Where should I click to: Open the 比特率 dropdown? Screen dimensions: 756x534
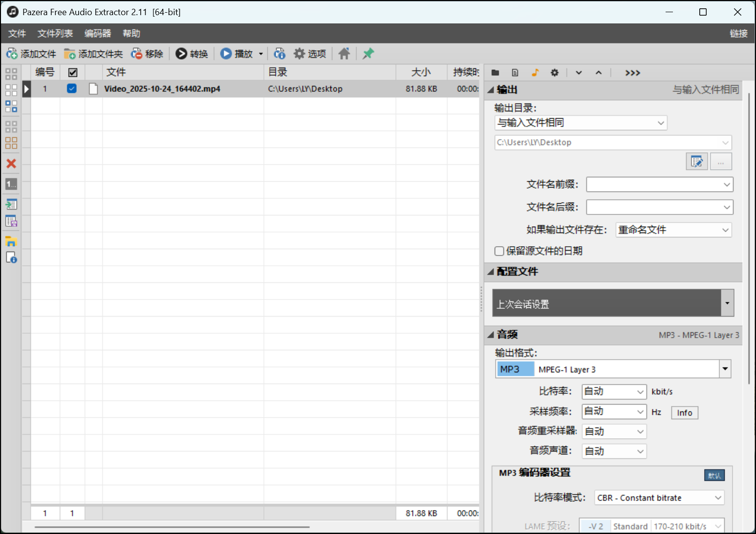click(x=614, y=391)
